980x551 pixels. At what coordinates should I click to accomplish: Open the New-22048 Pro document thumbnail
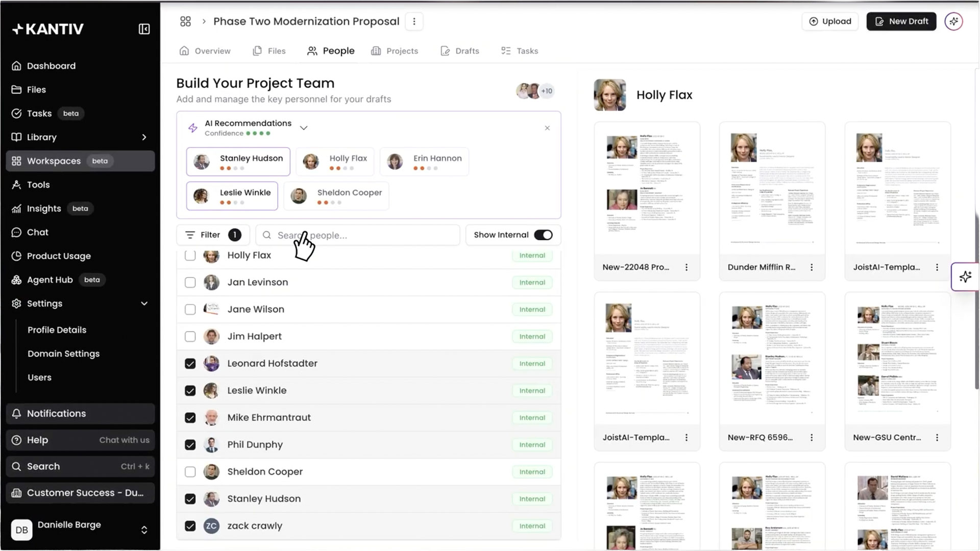click(647, 188)
